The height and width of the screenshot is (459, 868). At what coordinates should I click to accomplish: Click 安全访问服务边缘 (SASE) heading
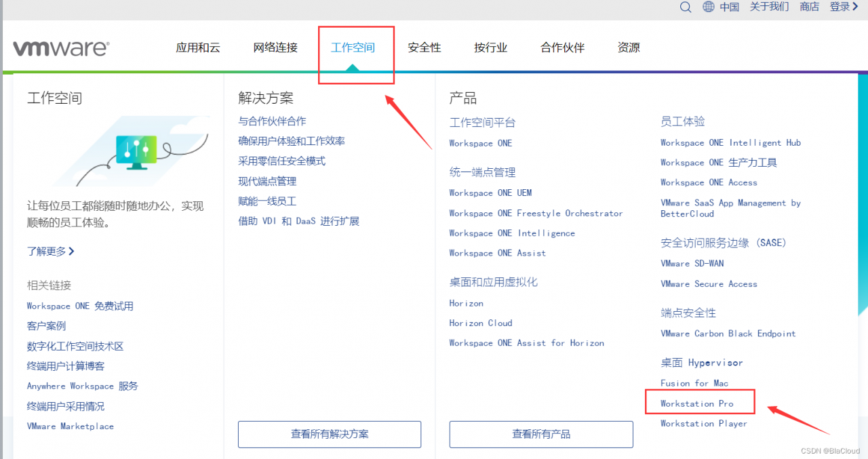pos(724,243)
